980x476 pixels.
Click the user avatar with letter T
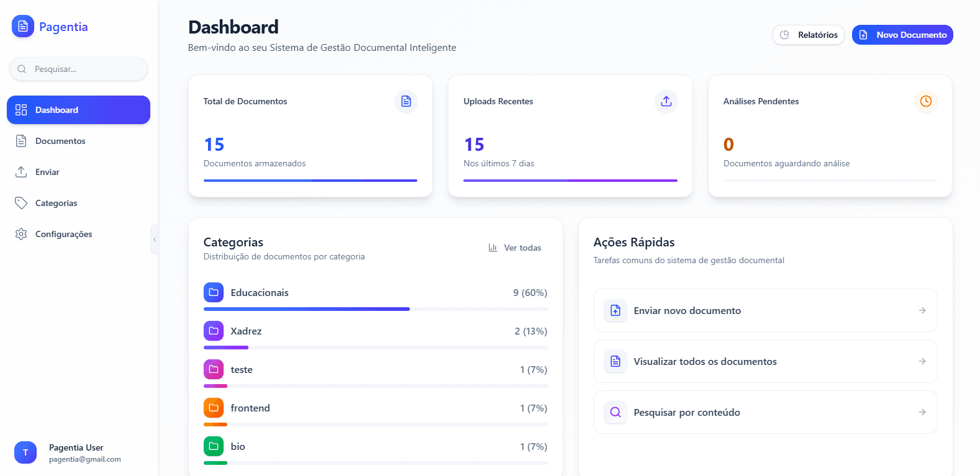click(x=25, y=452)
